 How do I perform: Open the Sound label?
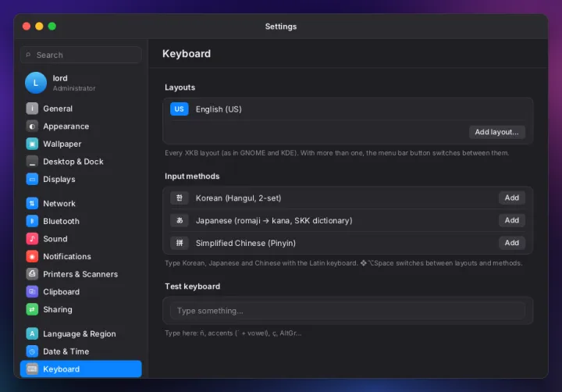point(55,238)
